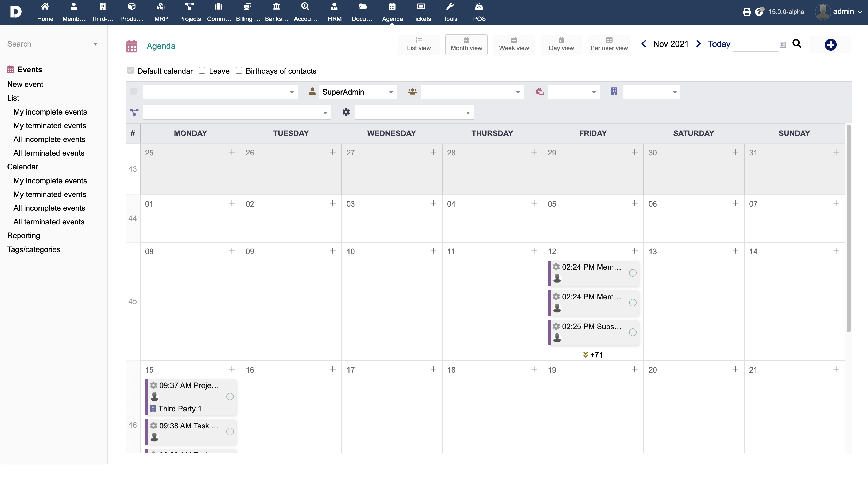Expand the +71 more events indicator
The image size is (868, 484).
pos(593,355)
